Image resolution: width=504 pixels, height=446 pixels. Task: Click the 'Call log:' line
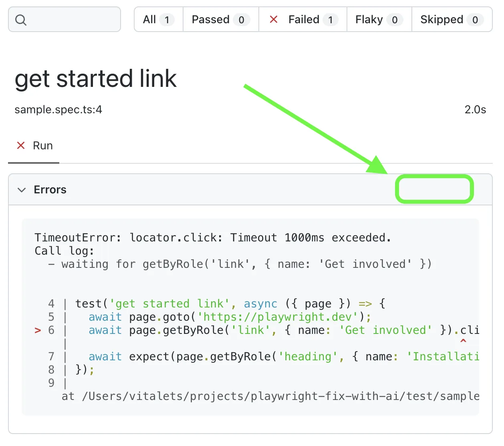click(65, 251)
